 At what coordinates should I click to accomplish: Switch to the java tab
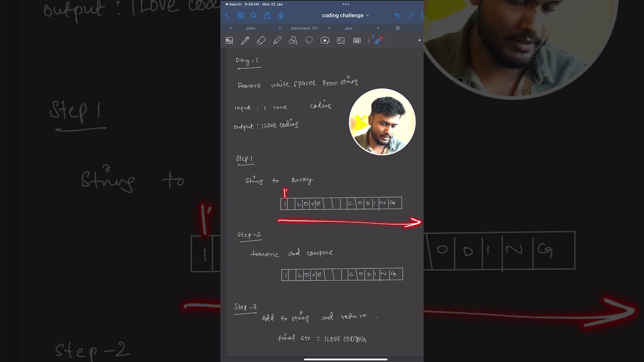click(x=349, y=28)
